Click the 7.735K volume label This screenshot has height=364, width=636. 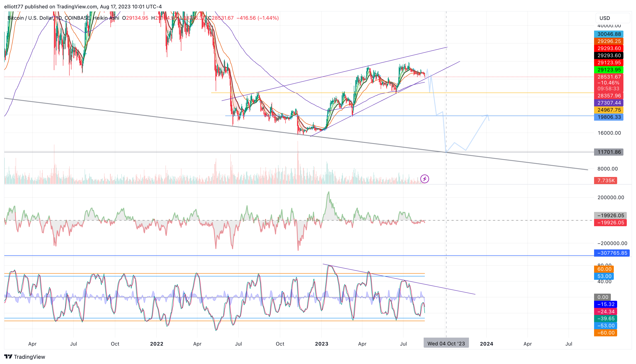point(605,180)
